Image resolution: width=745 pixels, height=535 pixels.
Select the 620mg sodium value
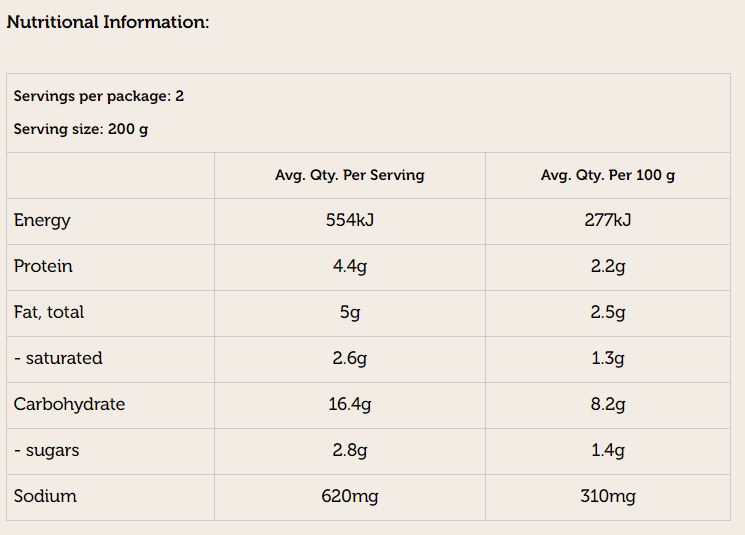coord(349,496)
